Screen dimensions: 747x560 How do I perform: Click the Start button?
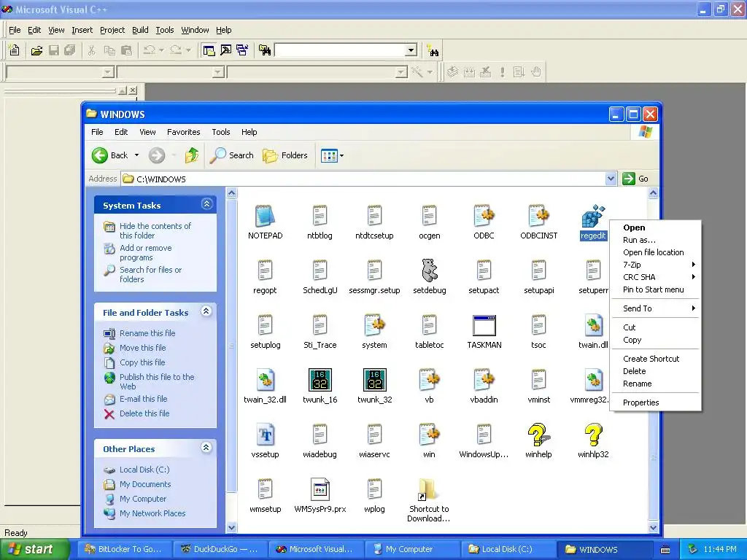click(34, 549)
